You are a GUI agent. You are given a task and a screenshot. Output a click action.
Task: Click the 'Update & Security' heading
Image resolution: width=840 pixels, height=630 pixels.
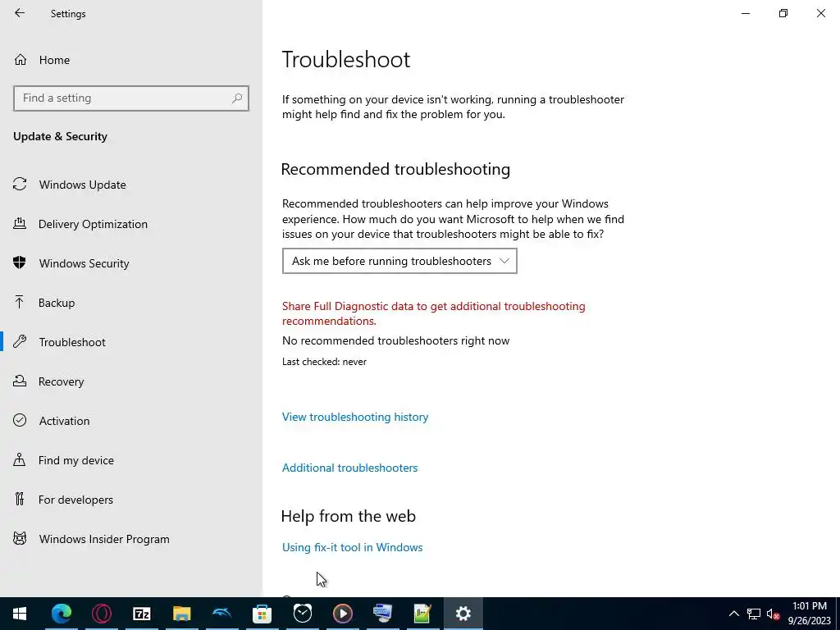point(60,136)
